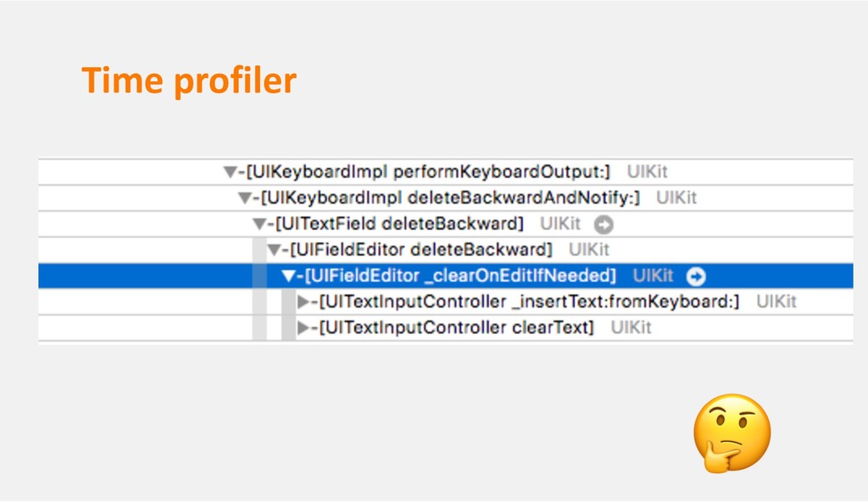
Task: Collapse UIFieldEditor deleteBackward disclosure triangle
Action: pyautogui.click(x=274, y=250)
